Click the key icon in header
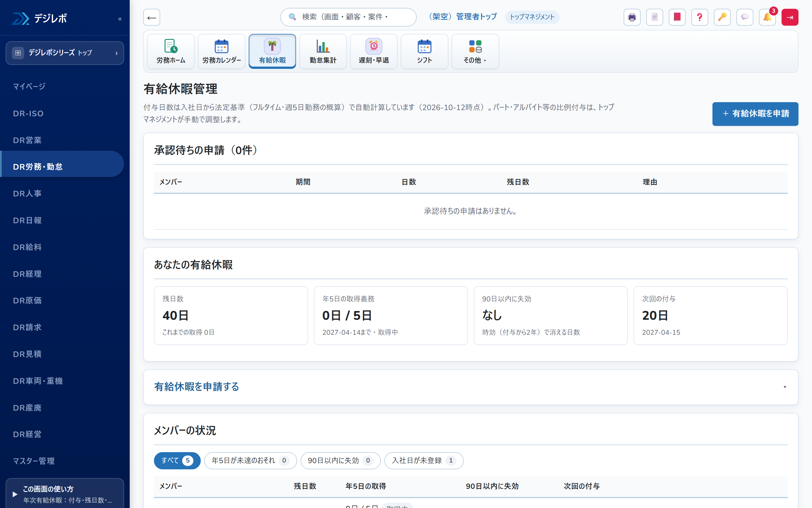Image resolution: width=812 pixels, height=508 pixels. pos(722,17)
